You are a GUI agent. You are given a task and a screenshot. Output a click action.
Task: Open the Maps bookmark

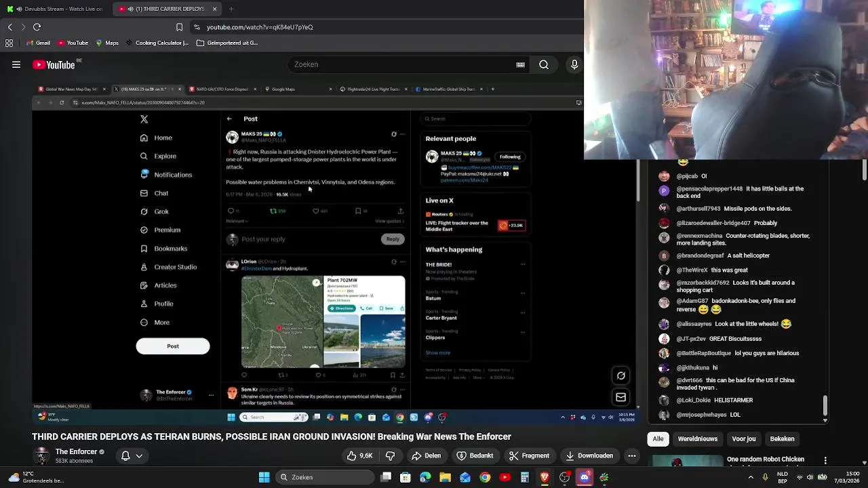(x=107, y=43)
